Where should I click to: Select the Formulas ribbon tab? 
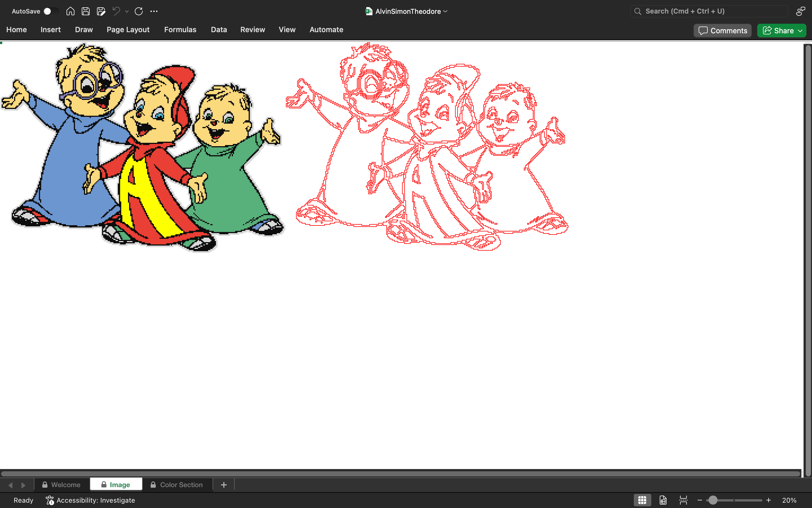180,30
